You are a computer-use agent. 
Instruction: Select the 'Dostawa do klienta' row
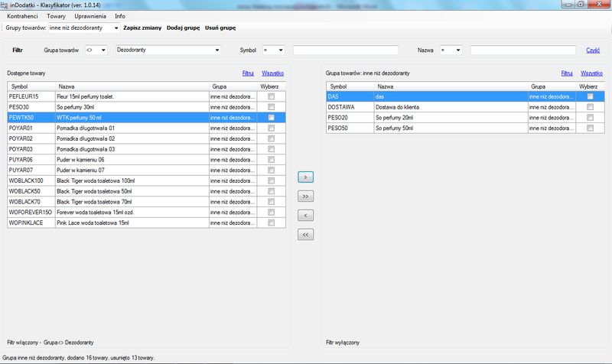(465, 107)
